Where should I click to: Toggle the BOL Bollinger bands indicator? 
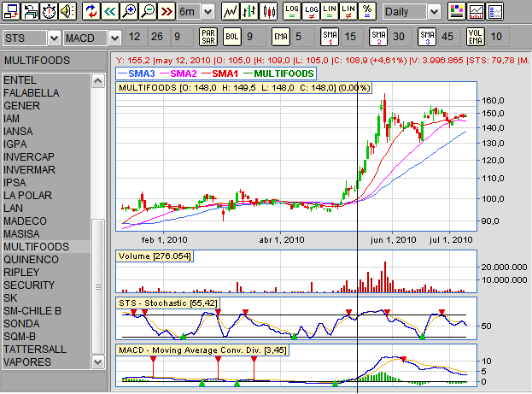pyautogui.click(x=232, y=37)
